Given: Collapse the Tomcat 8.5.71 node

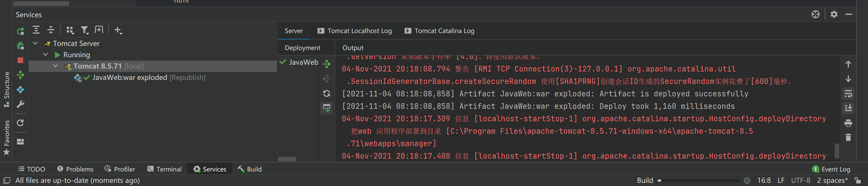Looking at the screenshot, I should (x=56, y=66).
